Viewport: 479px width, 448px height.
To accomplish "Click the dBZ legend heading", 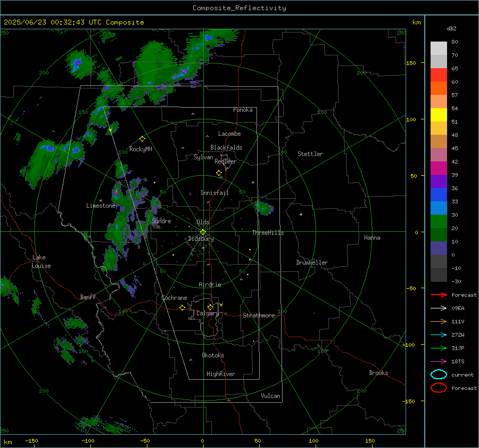I will point(451,28).
